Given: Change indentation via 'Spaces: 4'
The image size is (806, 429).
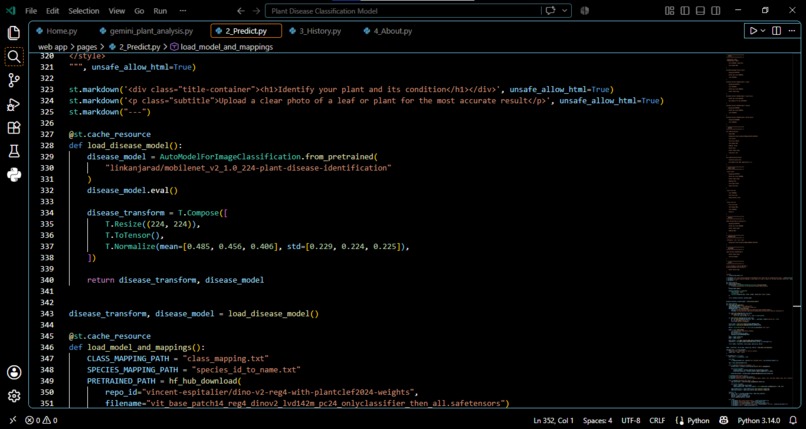Looking at the screenshot, I should (597, 420).
